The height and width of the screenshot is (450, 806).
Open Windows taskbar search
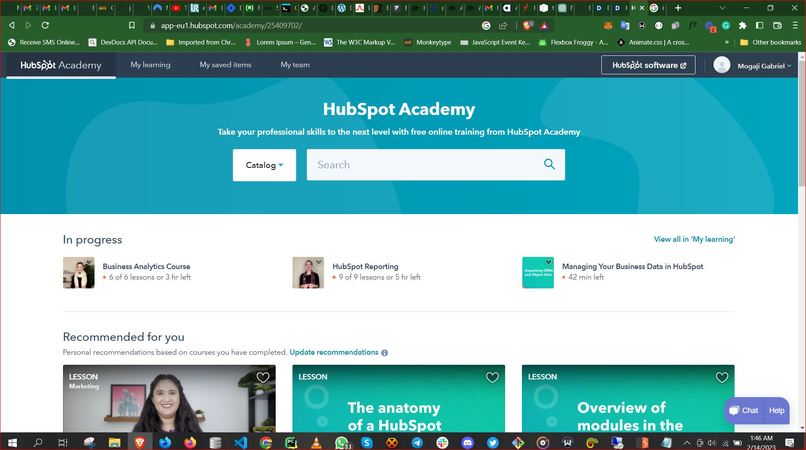coord(38,442)
